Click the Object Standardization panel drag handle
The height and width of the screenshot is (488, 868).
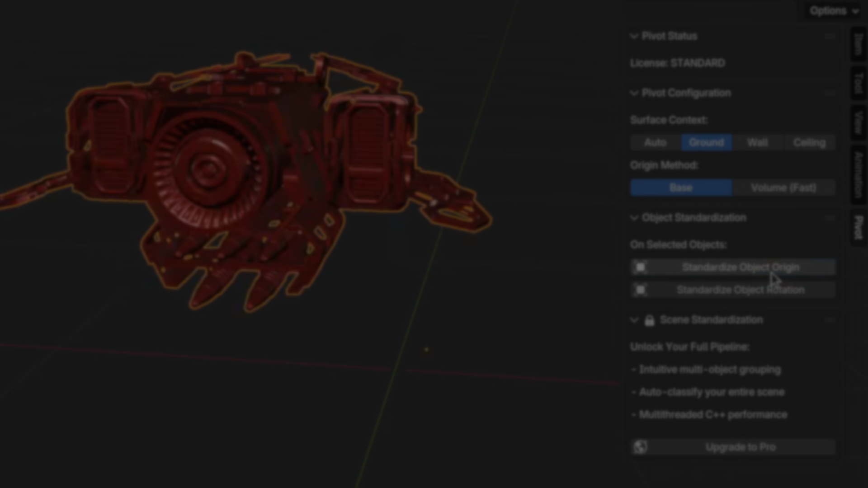pyautogui.click(x=829, y=218)
